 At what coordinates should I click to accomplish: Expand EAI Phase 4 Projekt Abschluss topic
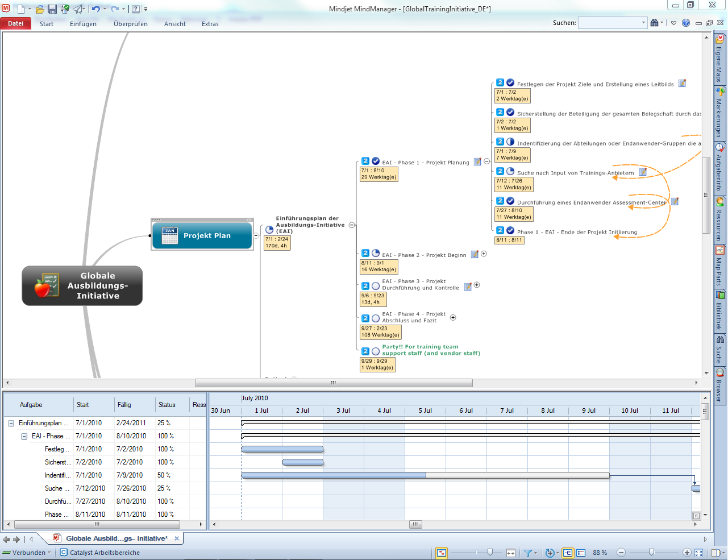[x=453, y=318]
